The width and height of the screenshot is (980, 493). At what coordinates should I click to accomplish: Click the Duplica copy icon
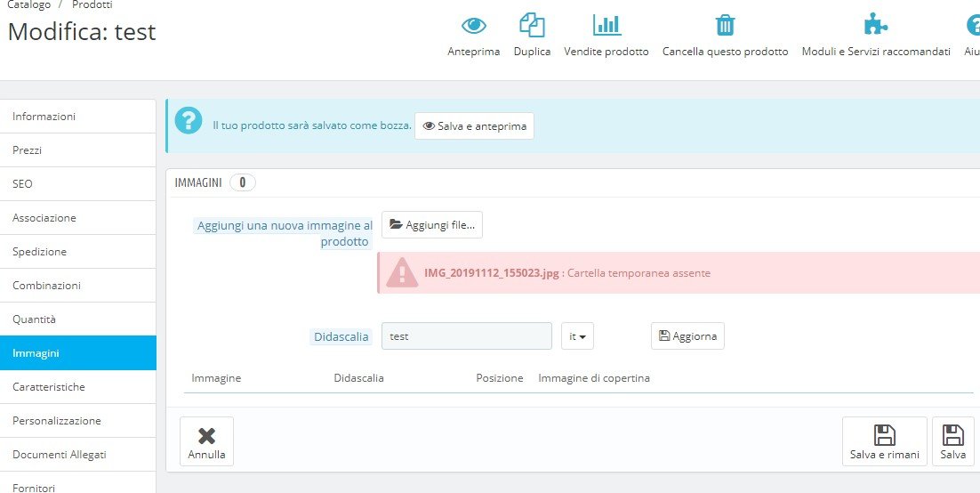(x=532, y=25)
